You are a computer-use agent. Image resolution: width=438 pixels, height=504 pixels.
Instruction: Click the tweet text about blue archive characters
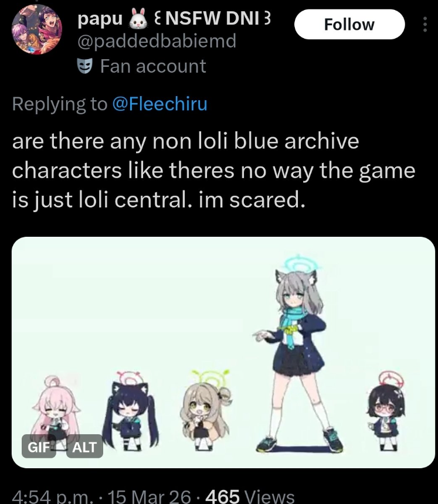click(213, 171)
